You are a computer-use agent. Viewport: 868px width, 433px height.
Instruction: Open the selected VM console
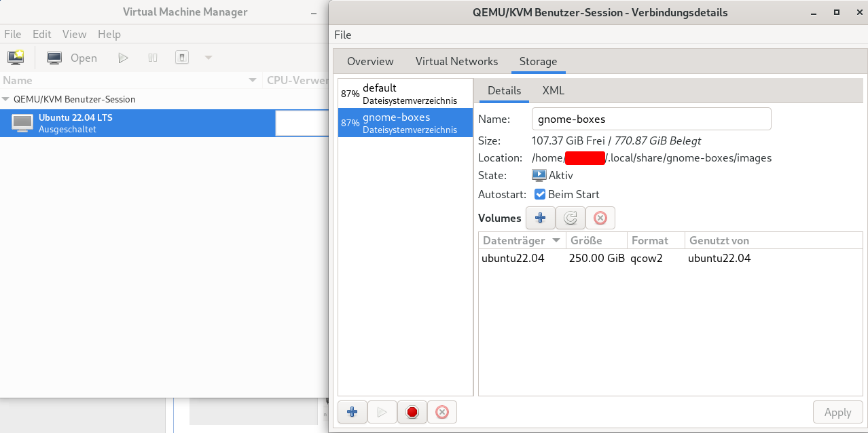pos(72,58)
